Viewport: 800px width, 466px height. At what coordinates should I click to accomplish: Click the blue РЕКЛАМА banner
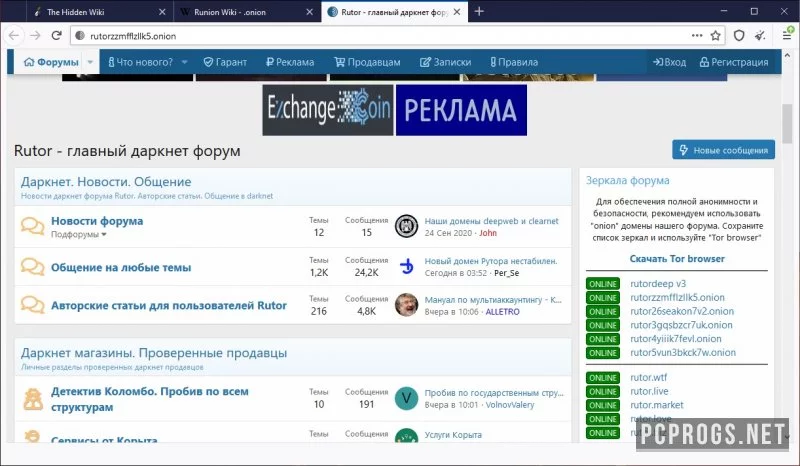click(461, 110)
